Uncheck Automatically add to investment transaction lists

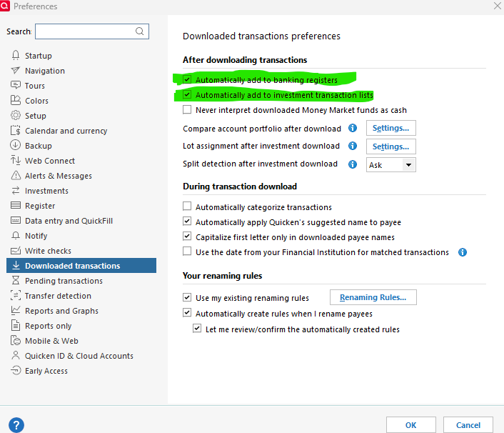click(187, 94)
